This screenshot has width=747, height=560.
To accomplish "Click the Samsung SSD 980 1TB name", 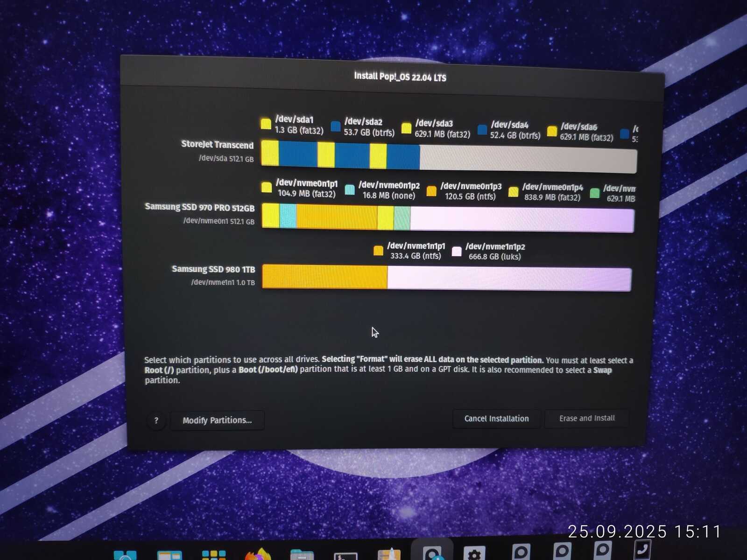I will point(213,269).
